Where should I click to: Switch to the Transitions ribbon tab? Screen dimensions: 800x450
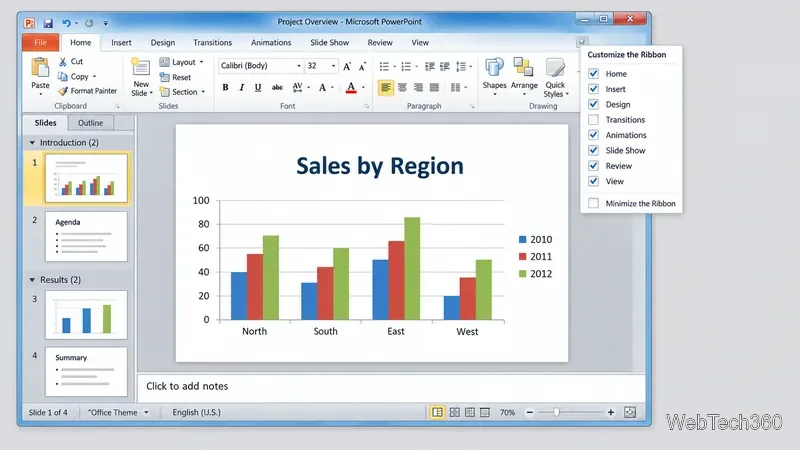coord(212,42)
